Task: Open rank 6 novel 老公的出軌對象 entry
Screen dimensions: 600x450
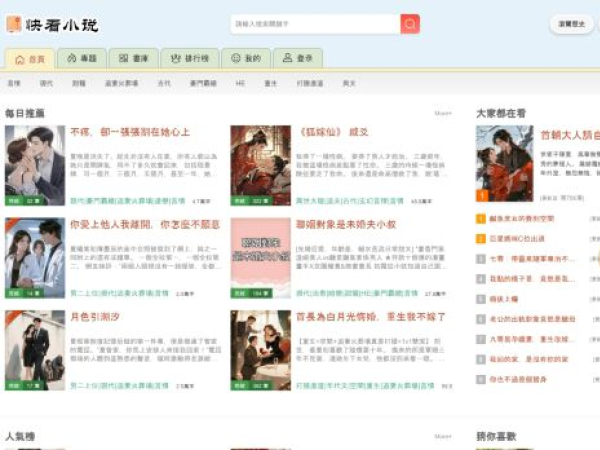Action: (x=532, y=319)
